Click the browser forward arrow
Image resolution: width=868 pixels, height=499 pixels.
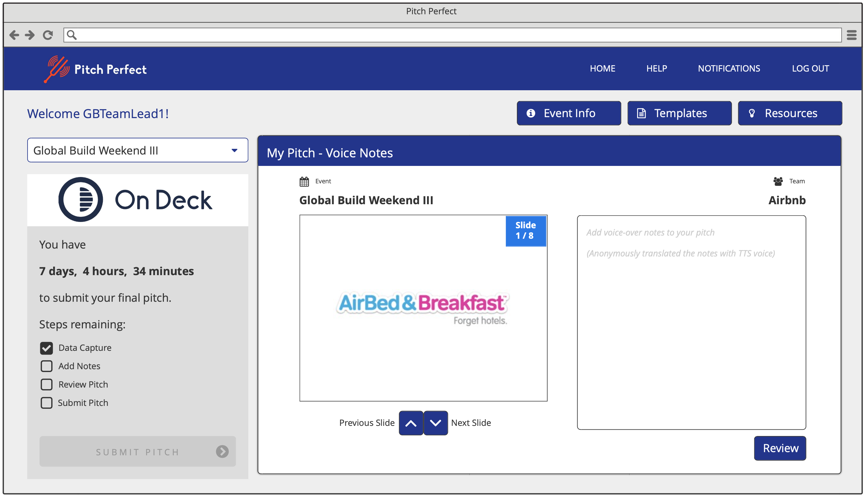pyautogui.click(x=30, y=35)
